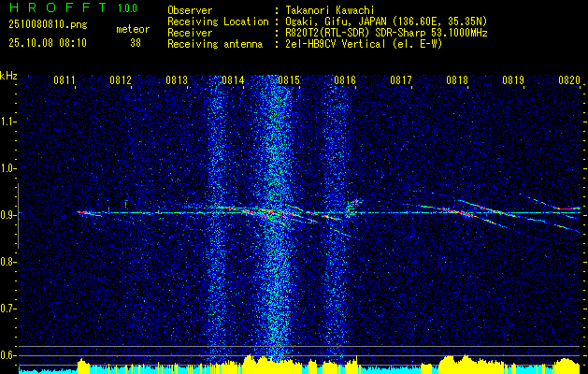The width and height of the screenshot is (588, 374).
Task: Click the 0815 time marker
Action: click(289, 79)
